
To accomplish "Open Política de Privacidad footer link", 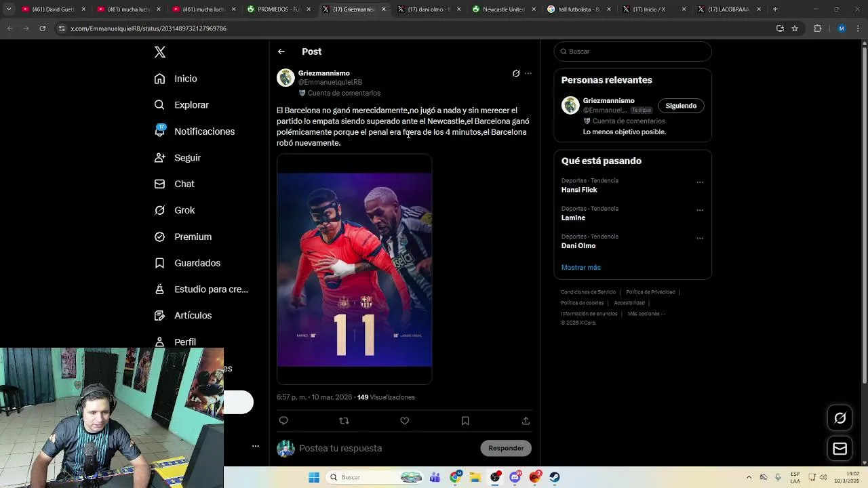I will (650, 292).
